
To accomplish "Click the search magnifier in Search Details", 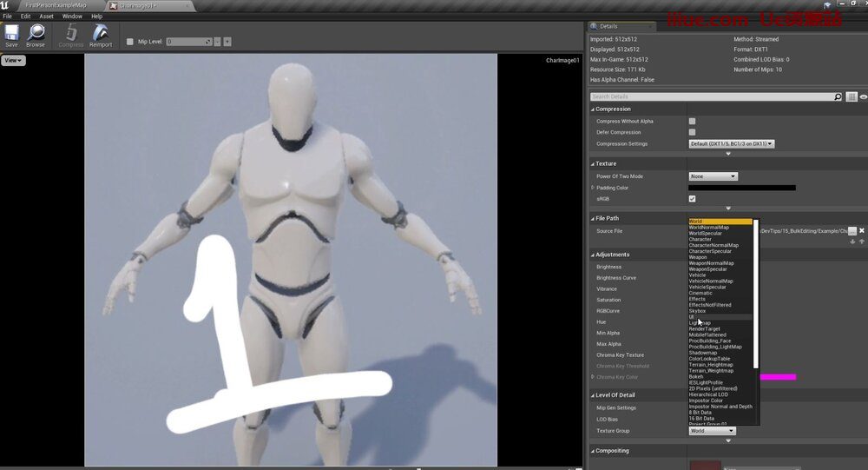I will [x=838, y=97].
